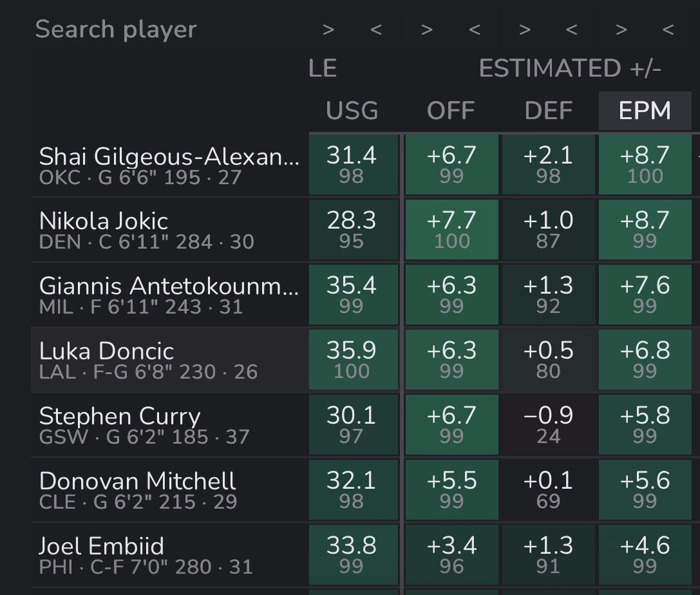
Task: Click the less-than filter above EPM column
Action: coord(668,29)
